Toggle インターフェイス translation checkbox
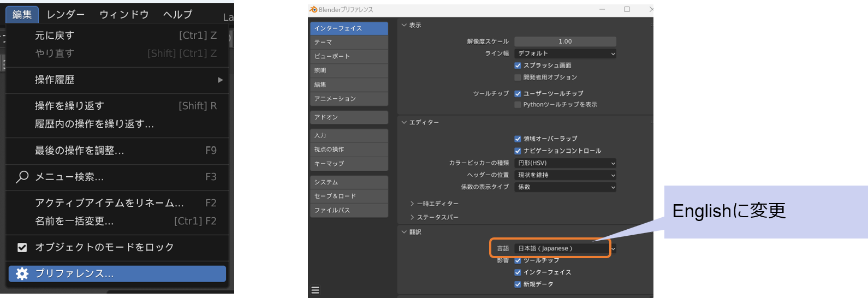868x298 pixels. pos(518,272)
